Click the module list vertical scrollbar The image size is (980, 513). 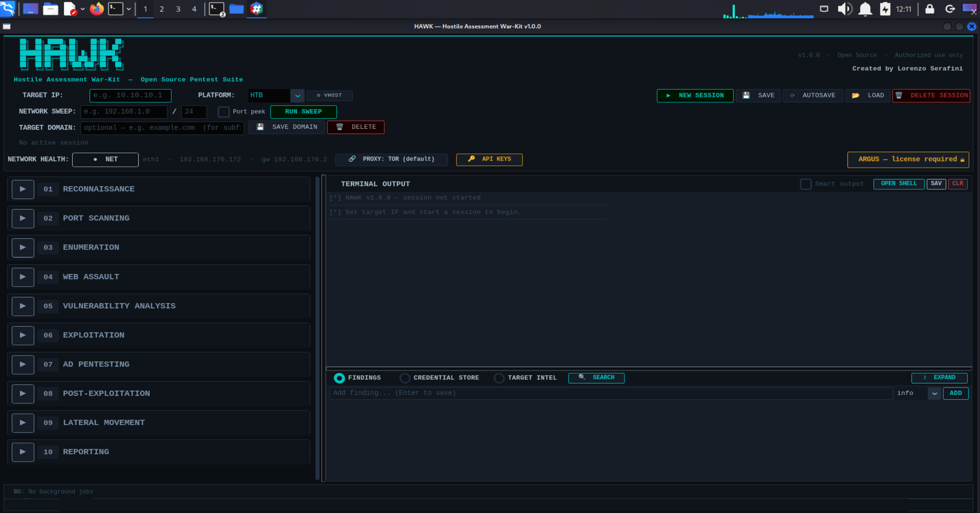pyautogui.click(x=317, y=328)
